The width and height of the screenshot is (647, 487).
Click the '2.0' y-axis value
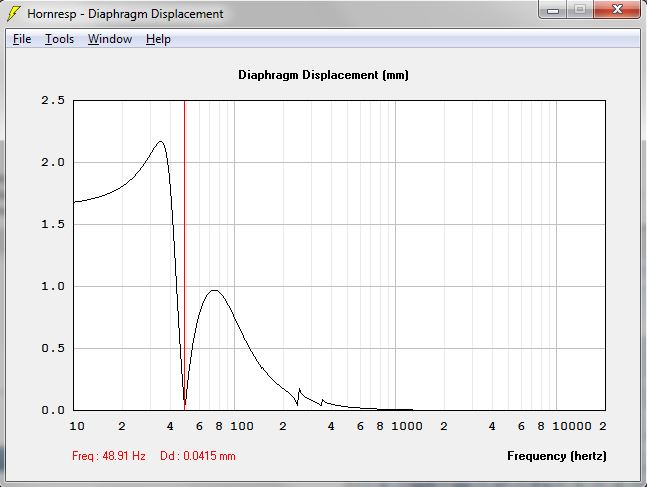point(53,162)
